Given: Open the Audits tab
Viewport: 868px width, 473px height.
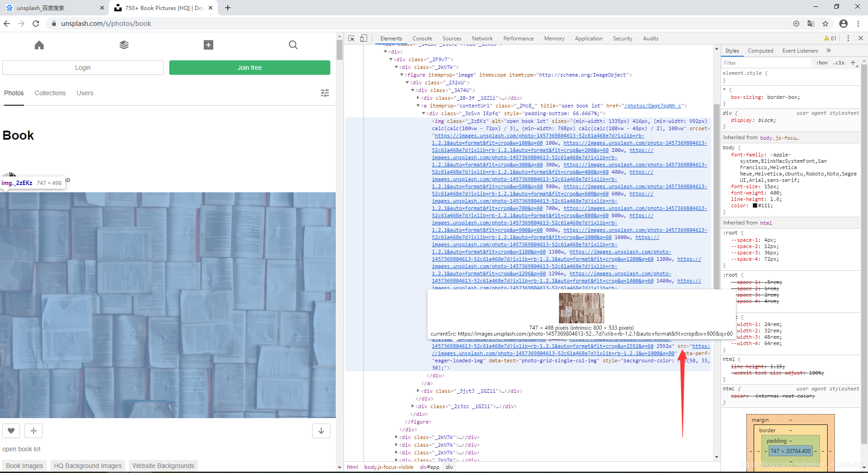Looking at the screenshot, I should [651, 39].
